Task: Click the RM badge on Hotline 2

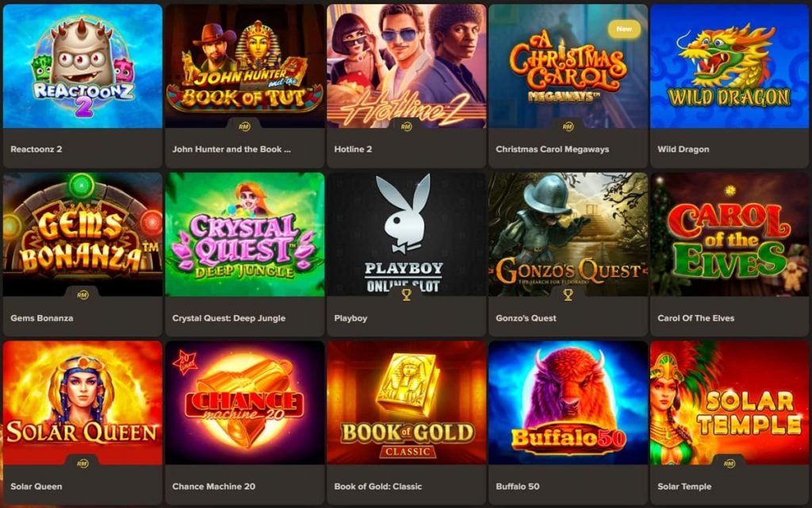Action: pyautogui.click(x=406, y=126)
